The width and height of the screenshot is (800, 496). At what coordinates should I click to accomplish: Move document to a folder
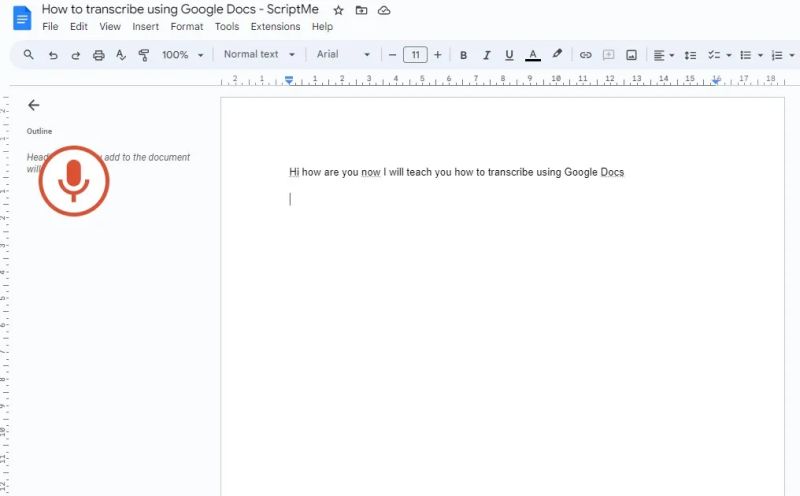(x=361, y=10)
